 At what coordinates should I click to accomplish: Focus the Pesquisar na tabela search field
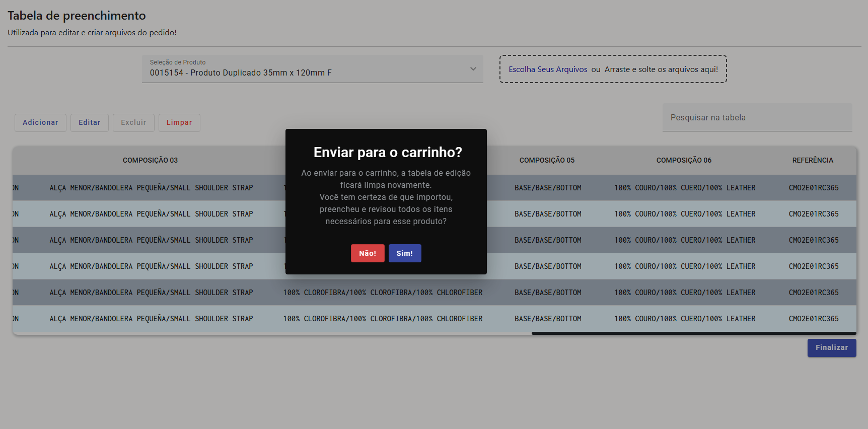coord(757,118)
